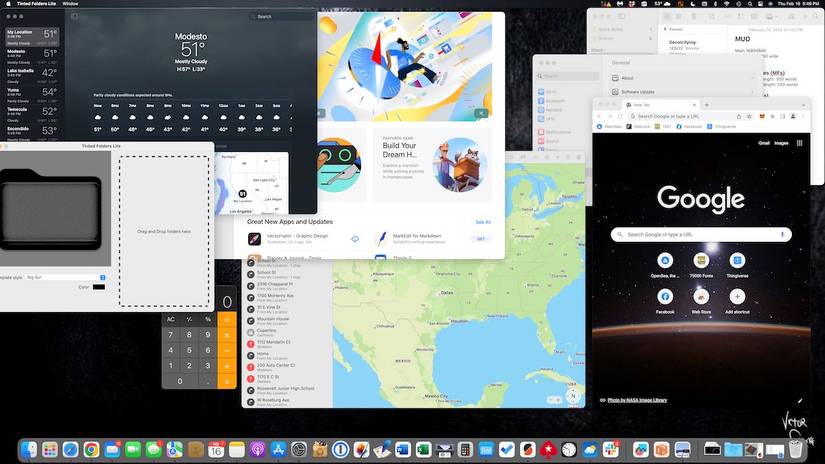Open Microsoft Excel from the Dock
This screenshot has height=464, width=825.
(423, 450)
